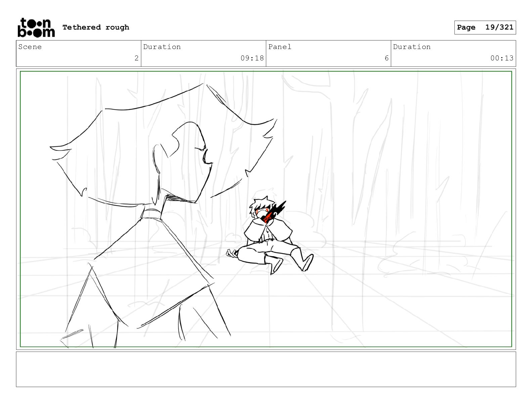Click the scene number value '2'
532x411 pixels.
click(x=136, y=58)
